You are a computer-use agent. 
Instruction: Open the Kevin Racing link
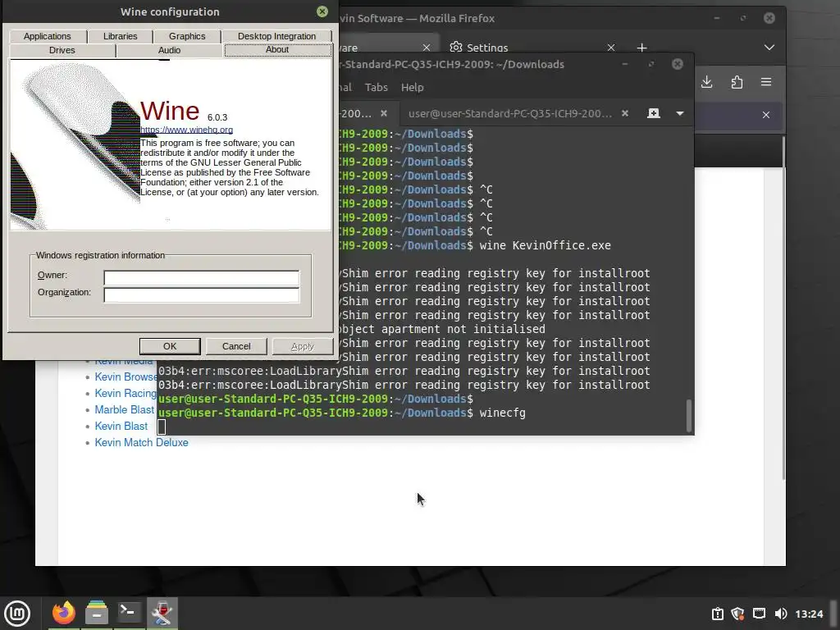(x=126, y=393)
